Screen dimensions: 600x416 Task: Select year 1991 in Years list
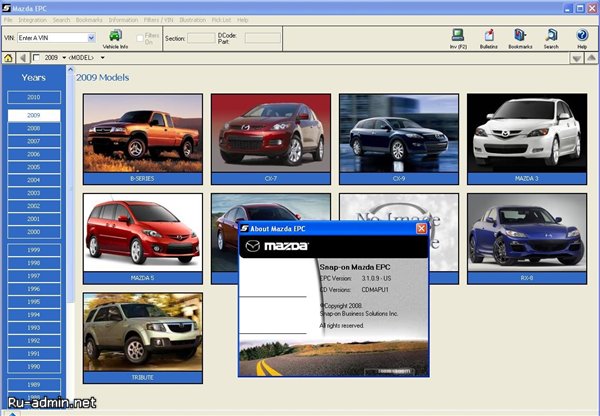click(34, 354)
